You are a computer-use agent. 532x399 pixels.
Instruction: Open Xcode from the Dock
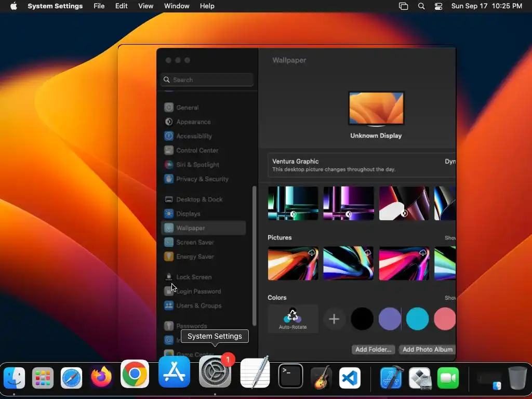[391, 377]
